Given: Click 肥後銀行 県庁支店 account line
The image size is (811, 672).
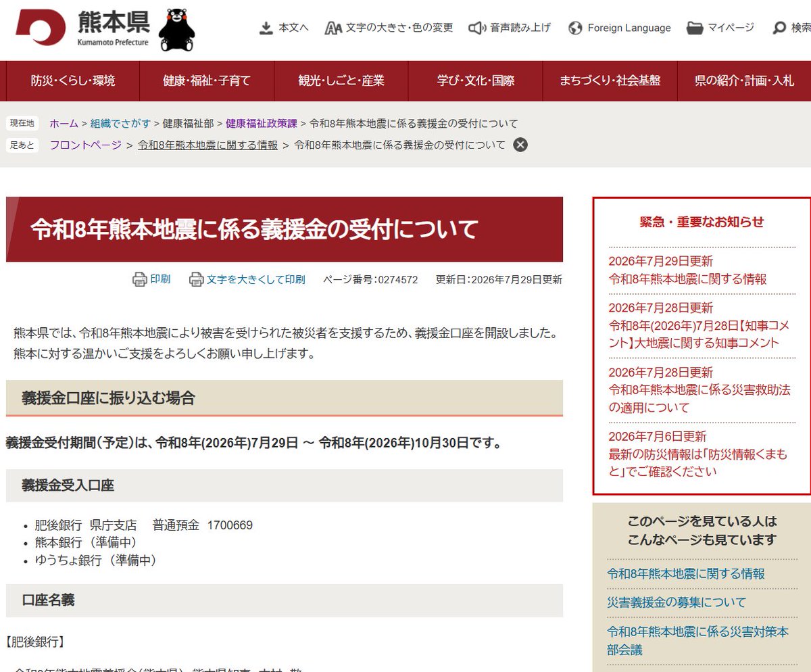Looking at the screenshot, I should tap(144, 525).
